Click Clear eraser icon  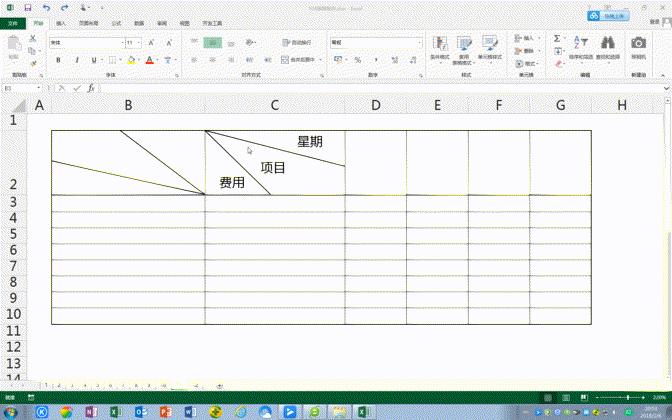pyautogui.click(x=558, y=63)
